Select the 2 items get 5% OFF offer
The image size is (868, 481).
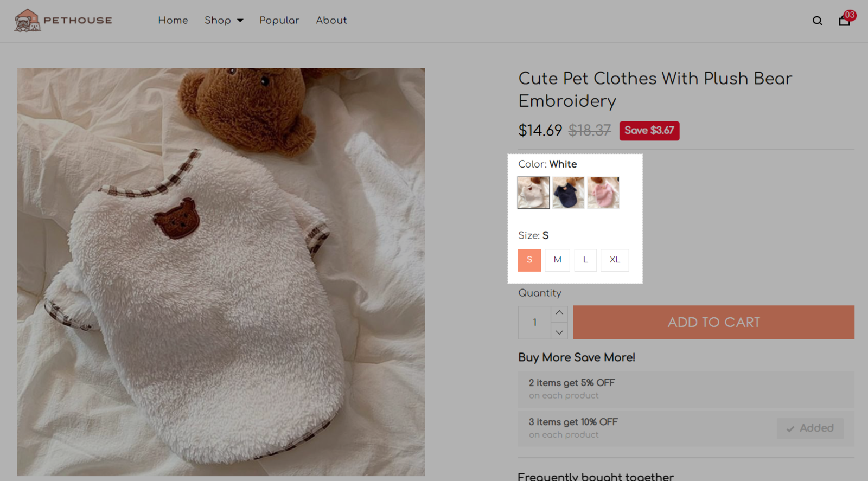(x=686, y=389)
